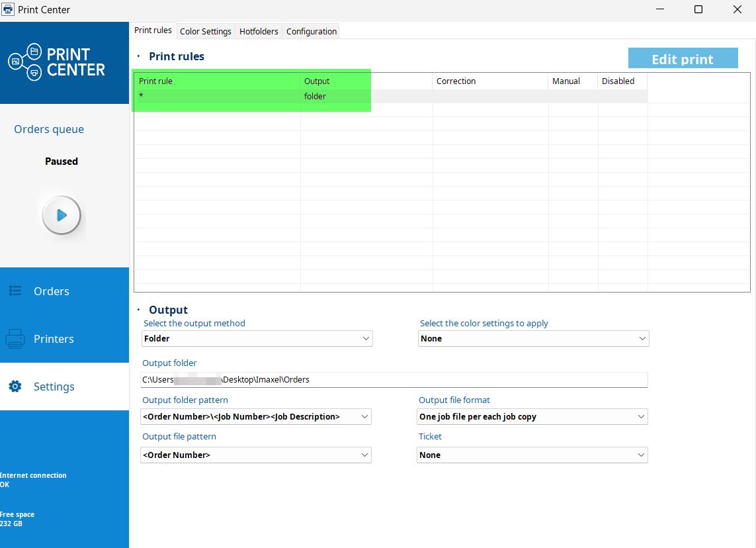Expand the output method dropdown
756x548 pixels.
[257, 338]
